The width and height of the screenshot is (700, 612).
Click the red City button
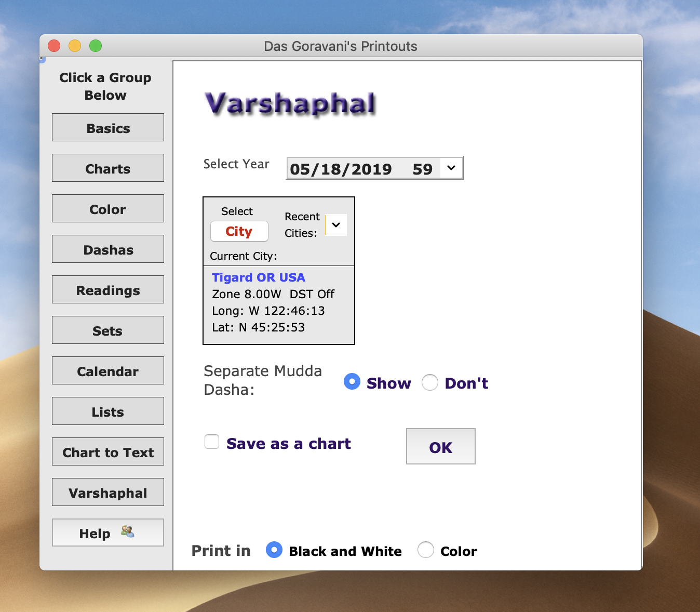tap(239, 231)
